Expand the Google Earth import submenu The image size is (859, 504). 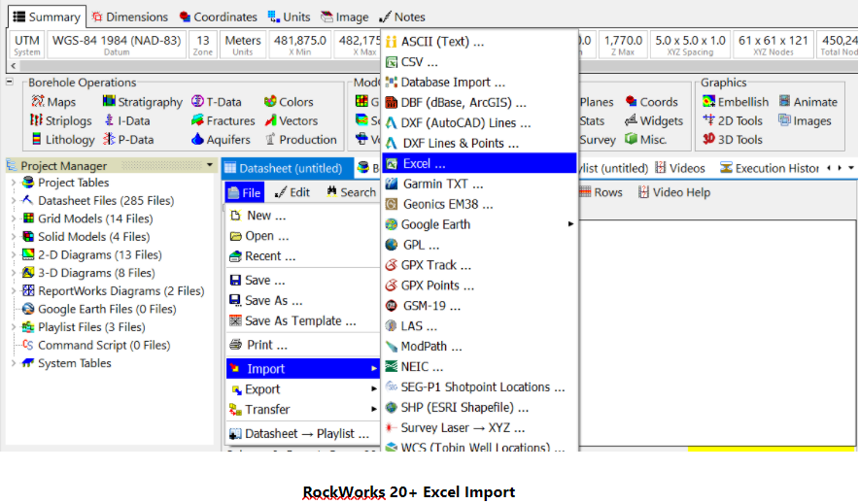pos(479,224)
